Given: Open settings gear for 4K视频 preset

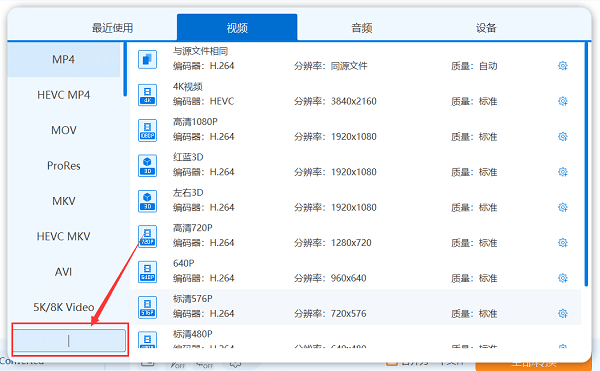Looking at the screenshot, I should (x=562, y=101).
